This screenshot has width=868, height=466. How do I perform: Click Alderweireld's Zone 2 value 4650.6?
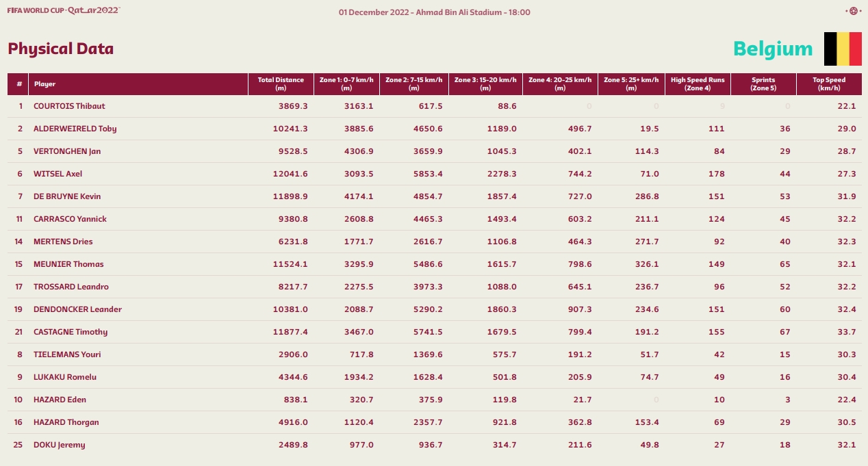pos(429,129)
